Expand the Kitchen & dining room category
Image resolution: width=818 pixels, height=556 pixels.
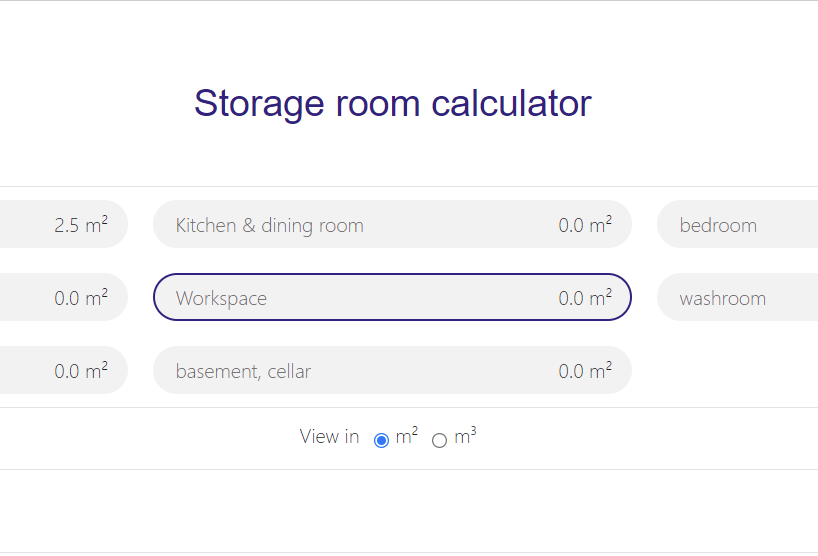click(392, 224)
